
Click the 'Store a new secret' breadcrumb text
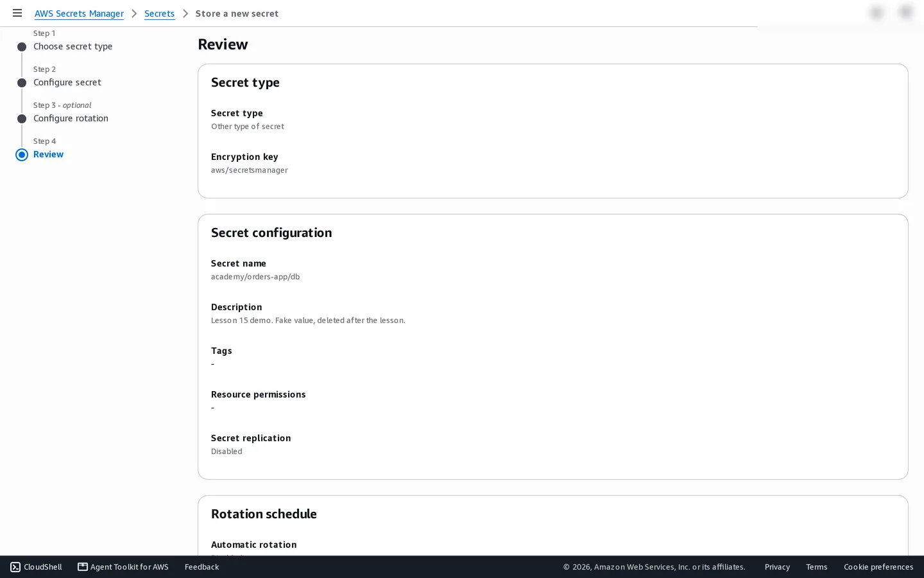[x=237, y=13]
